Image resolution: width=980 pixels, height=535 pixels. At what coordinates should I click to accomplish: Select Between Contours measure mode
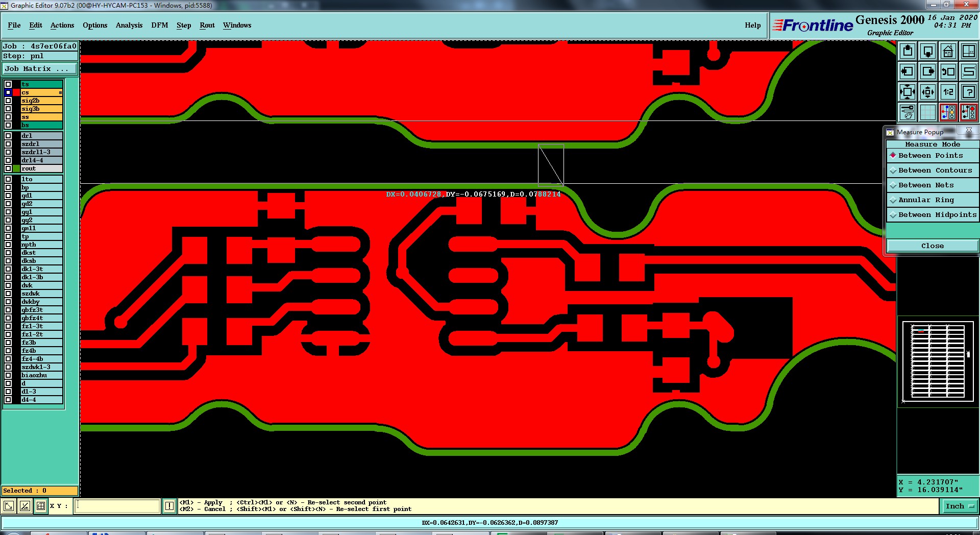(x=933, y=171)
